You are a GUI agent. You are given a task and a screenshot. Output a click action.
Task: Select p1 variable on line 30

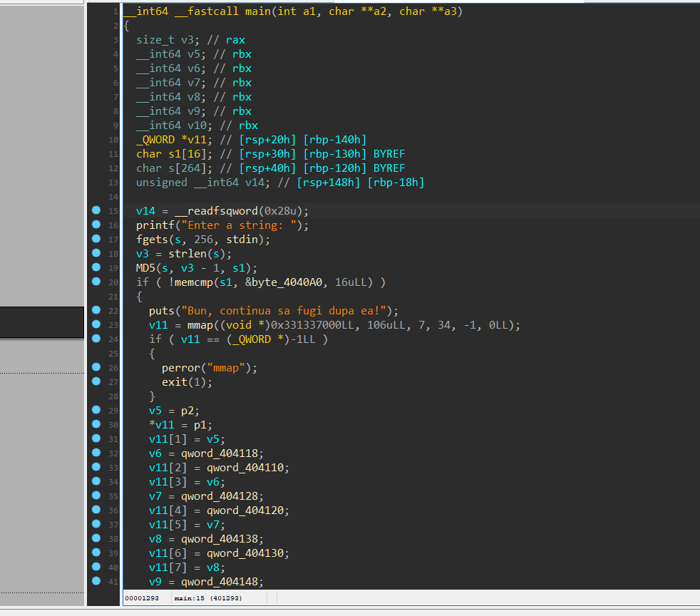[x=200, y=425]
